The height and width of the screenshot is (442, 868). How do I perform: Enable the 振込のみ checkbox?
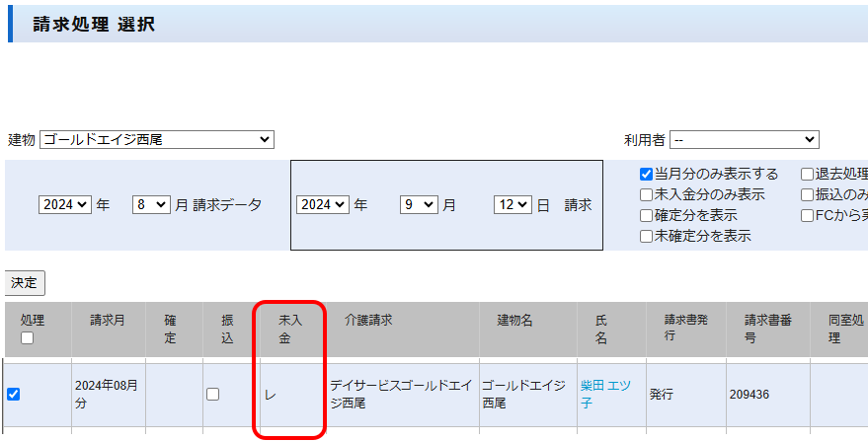[807, 195]
